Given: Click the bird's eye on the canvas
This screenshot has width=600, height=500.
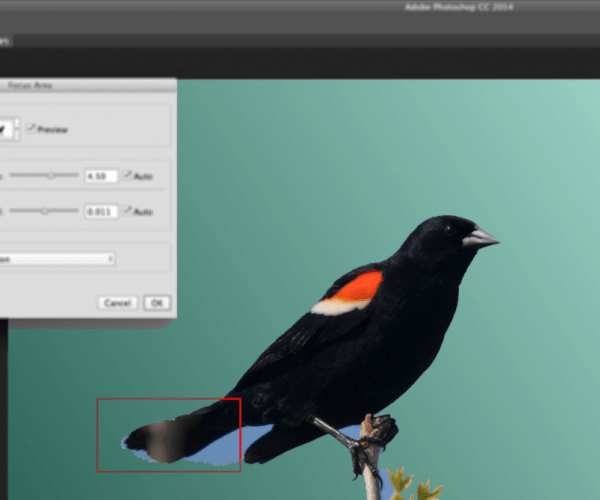Looking at the screenshot, I should [447, 229].
